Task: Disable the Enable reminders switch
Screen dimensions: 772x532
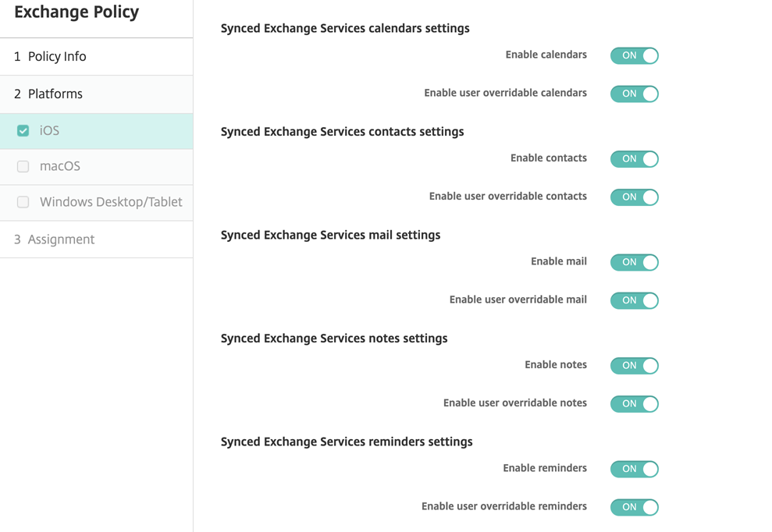Action: tap(634, 469)
